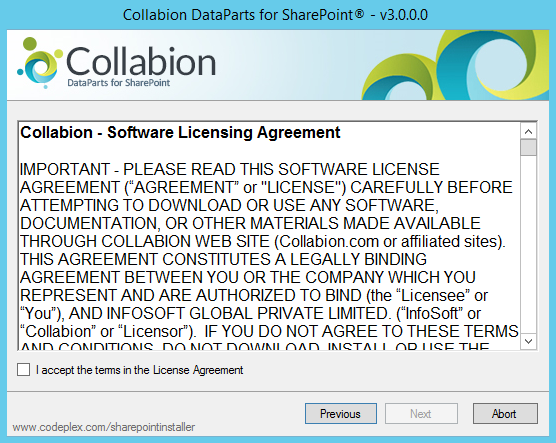Click the license scrollbar thumb
Screen dimensions: 556x443
[528, 147]
